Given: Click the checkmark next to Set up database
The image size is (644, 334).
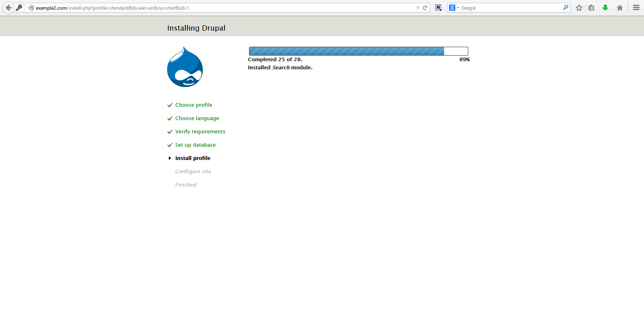Looking at the screenshot, I should [x=170, y=145].
